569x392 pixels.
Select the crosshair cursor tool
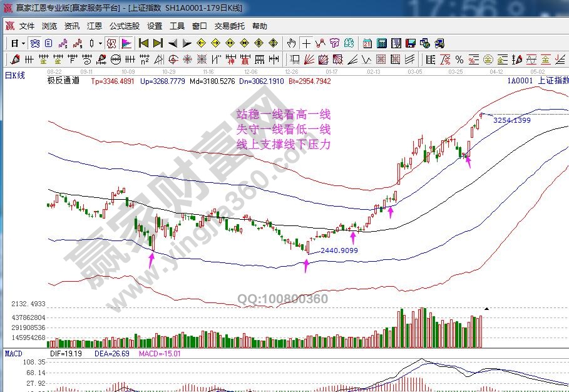(x=306, y=43)
